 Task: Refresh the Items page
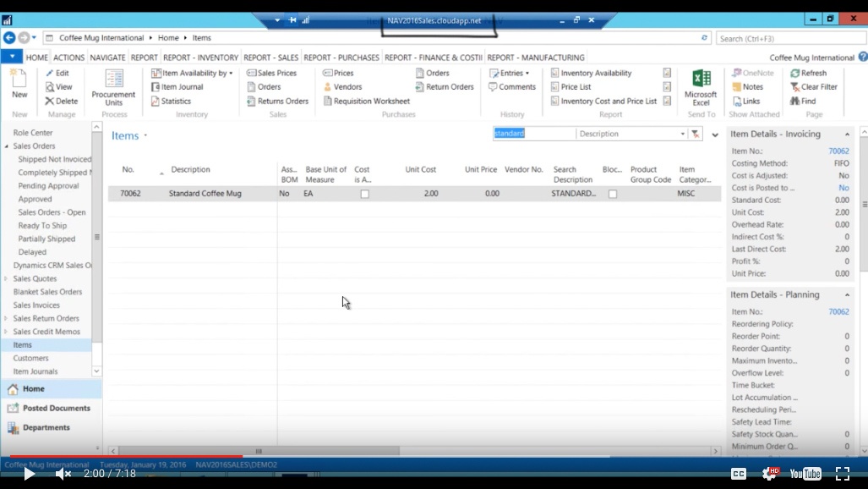pos(808,74)
